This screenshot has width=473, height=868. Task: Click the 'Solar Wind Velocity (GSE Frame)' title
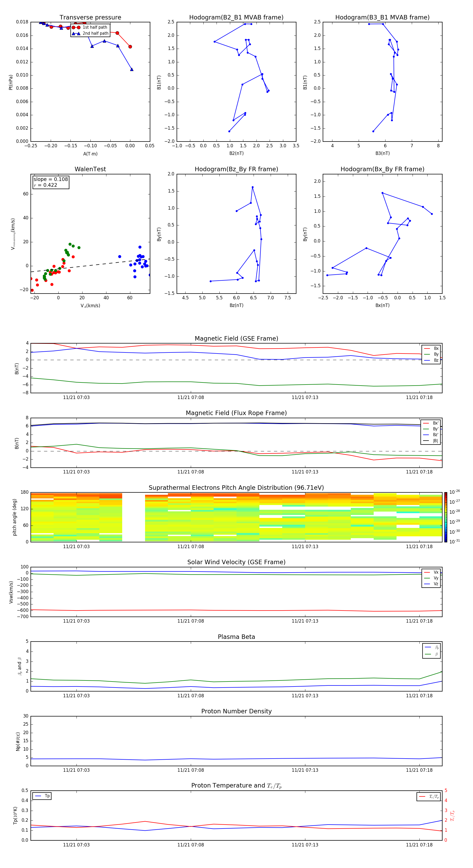236,562
